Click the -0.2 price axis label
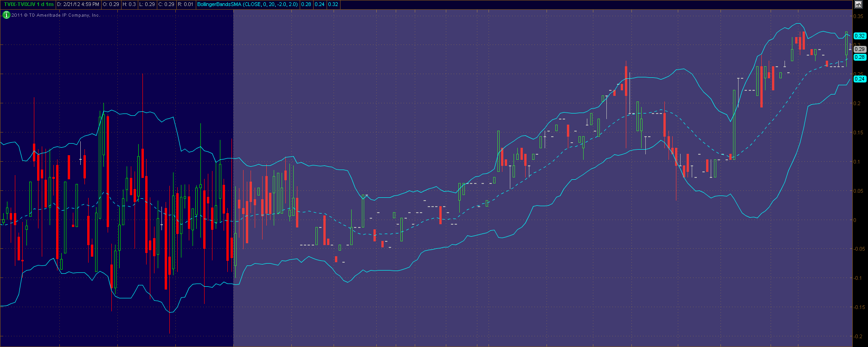 coord(859,336)
